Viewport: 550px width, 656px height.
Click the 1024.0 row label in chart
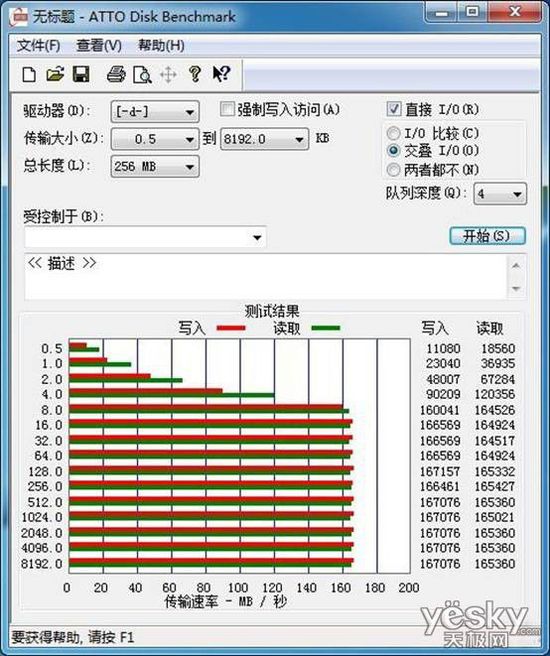41,517
